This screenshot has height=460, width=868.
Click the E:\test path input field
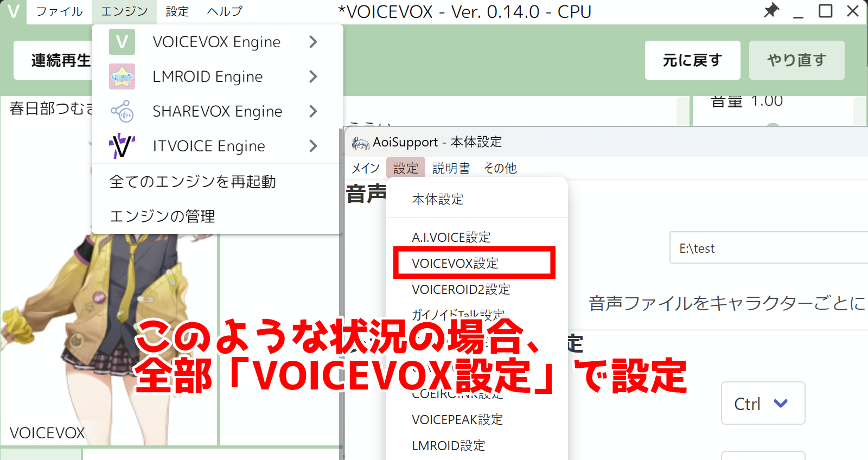tap(769, 248)
